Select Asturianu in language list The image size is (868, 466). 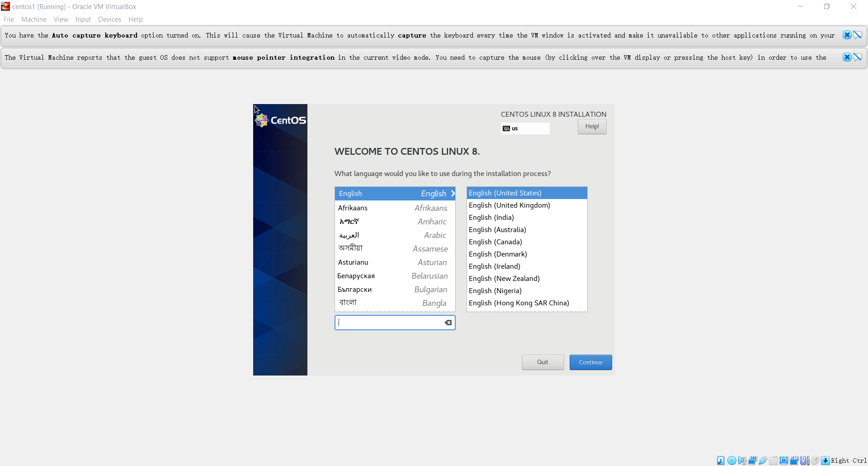(395, 262)
